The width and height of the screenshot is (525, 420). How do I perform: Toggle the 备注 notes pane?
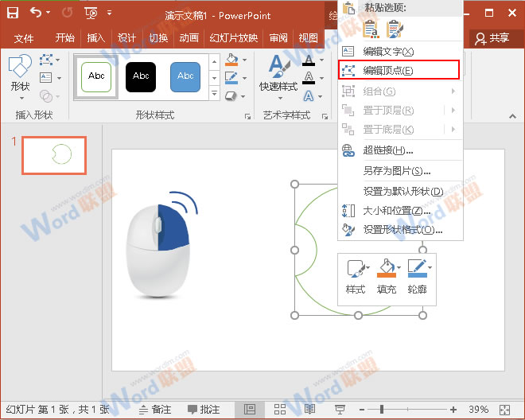point(155,409)
